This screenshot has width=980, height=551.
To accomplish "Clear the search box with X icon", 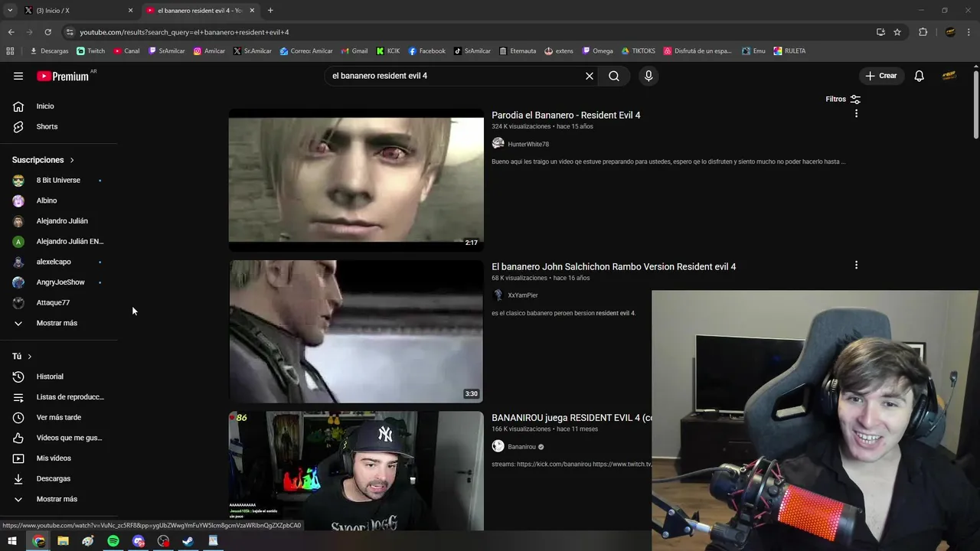I will click(x=590, y=76).
